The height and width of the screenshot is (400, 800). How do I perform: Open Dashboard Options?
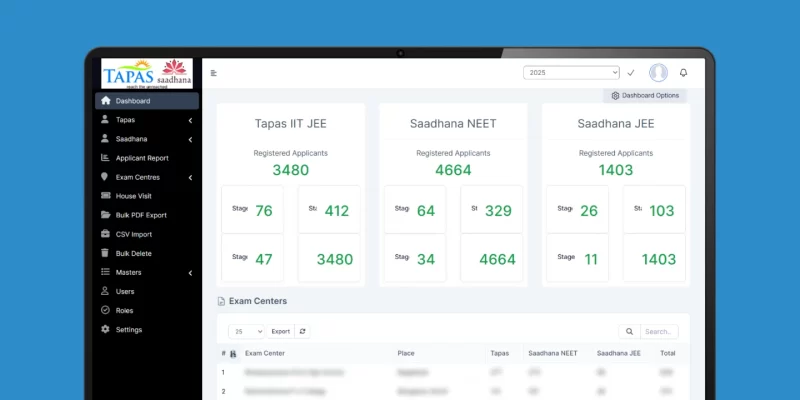pos(645,96)
